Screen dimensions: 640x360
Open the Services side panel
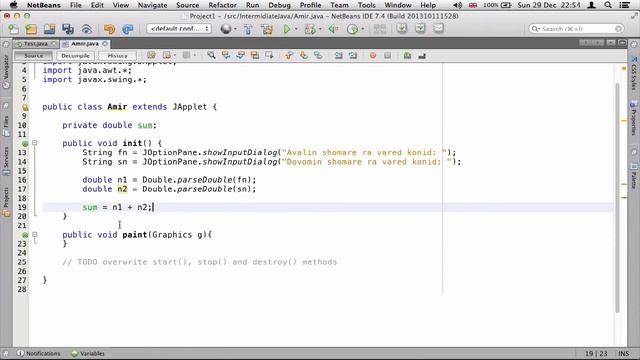coord(6,161)
